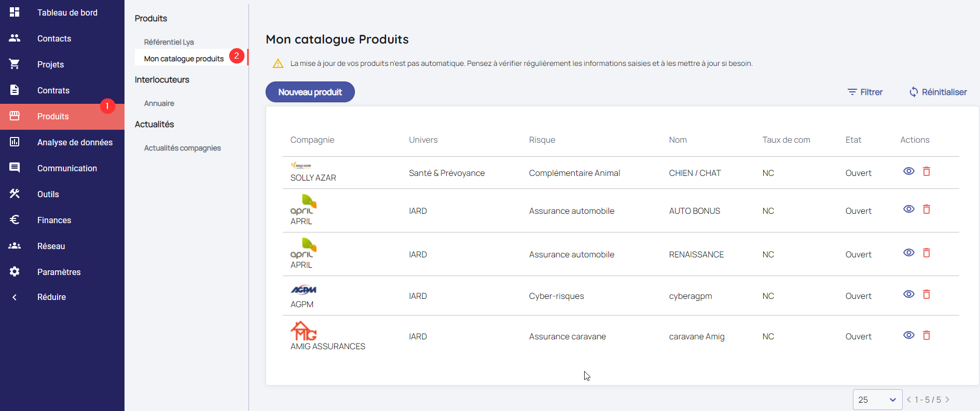Select Actualités compagnies in the submenu
The image size is (980, 411).
coord(182,148)
